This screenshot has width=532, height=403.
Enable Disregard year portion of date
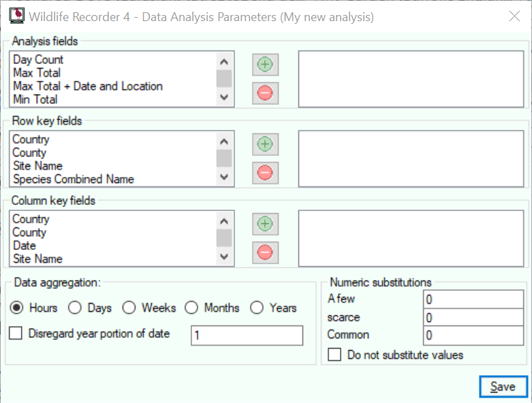[x=16, y=333]
